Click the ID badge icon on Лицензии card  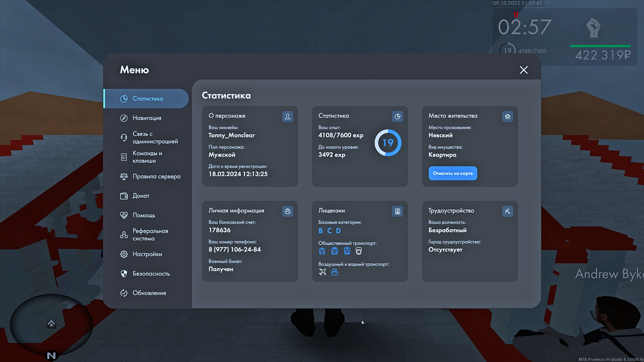[397, 212]
